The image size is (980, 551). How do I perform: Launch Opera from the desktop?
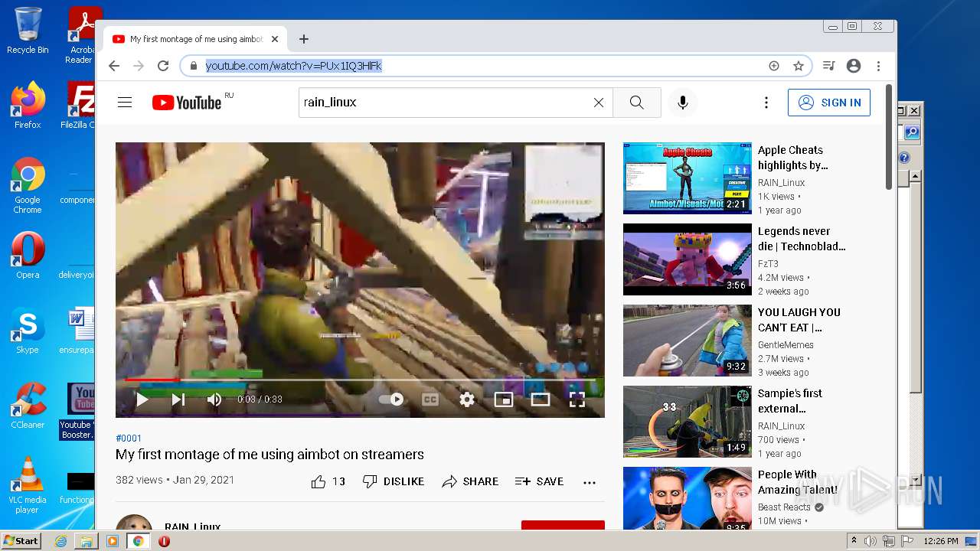(28, 256)
